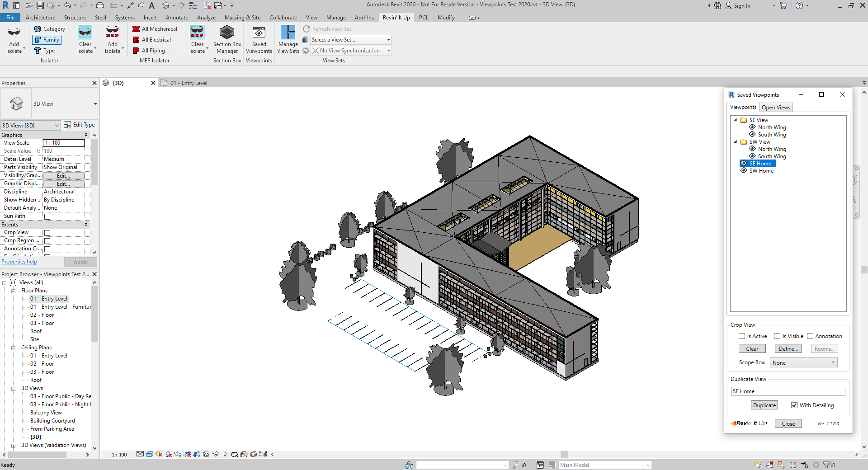Click the Add Isolate sunglasses icon
Image resolution: width=868 pixels, height=470 pixels.
pos(14,33)
